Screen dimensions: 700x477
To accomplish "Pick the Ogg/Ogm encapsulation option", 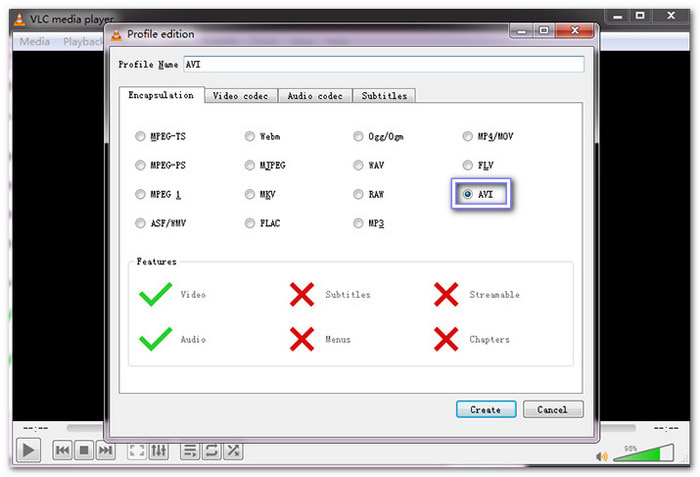I will pyautogui.click(x=359, y=137).
